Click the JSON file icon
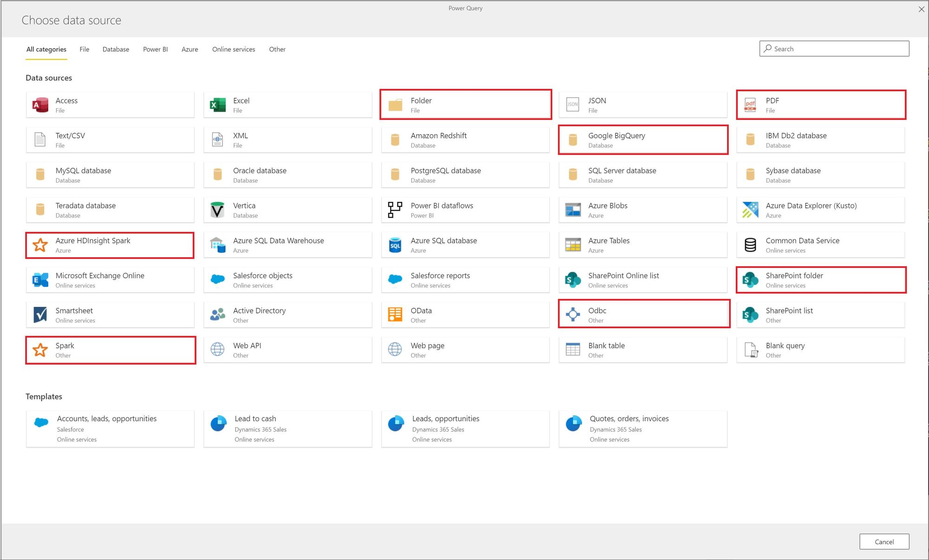 click(573, 105)
